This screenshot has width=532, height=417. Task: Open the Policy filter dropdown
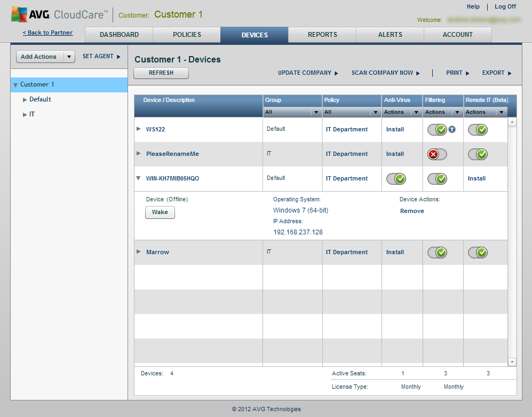click(352, 112)
